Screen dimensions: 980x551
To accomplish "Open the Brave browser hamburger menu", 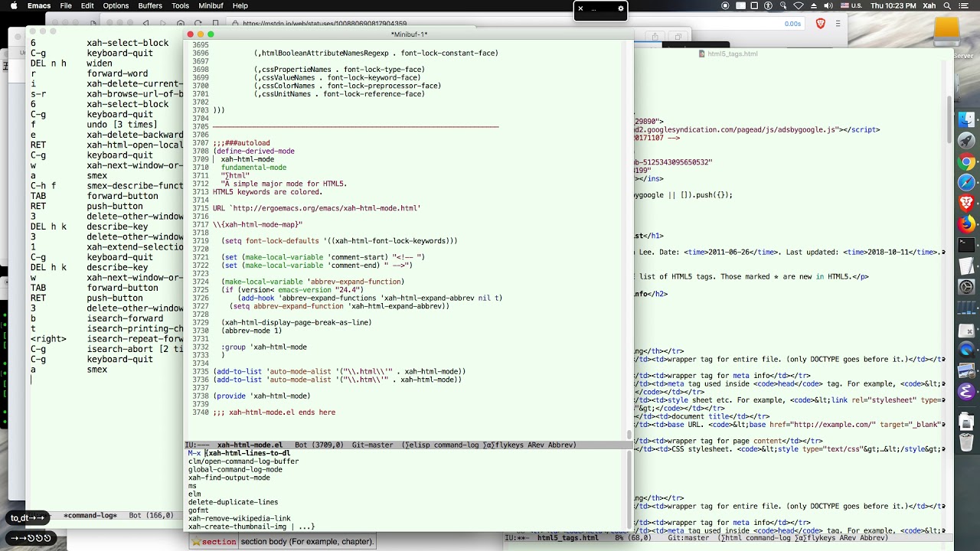I will point(838,24).
